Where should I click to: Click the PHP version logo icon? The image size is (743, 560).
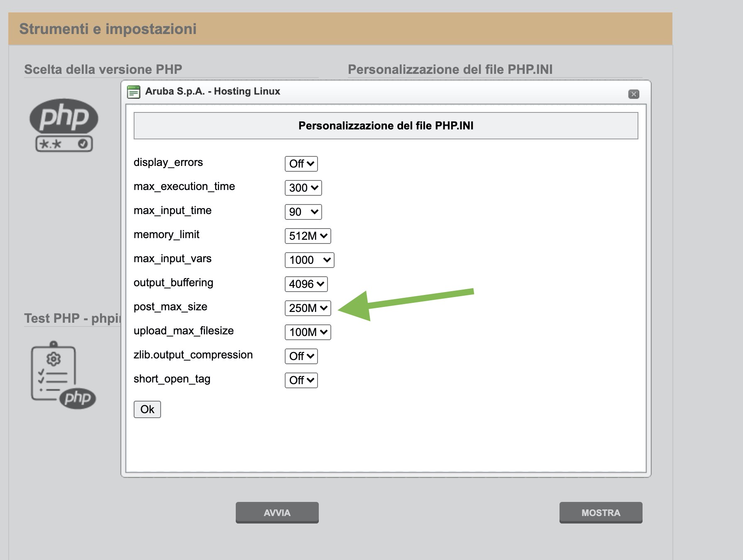[64, 125]
